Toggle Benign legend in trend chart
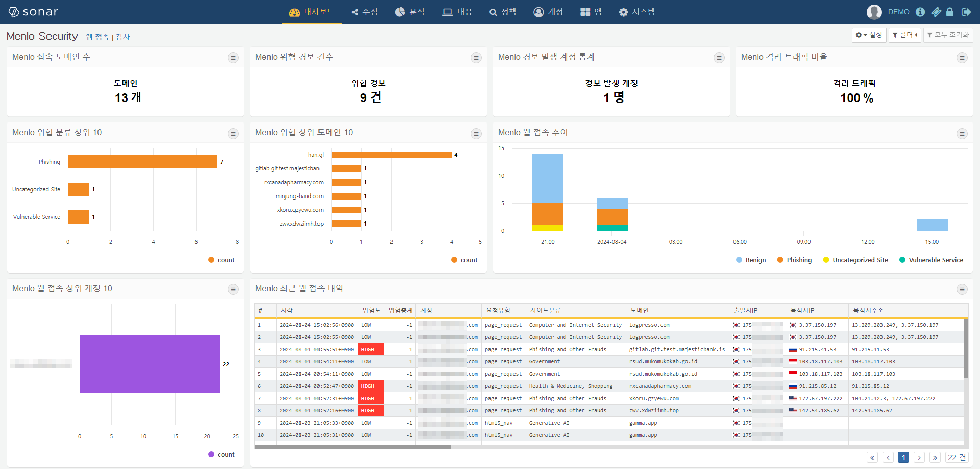The image size is (980, 469). pyautogui.click(x=751, y=260)
